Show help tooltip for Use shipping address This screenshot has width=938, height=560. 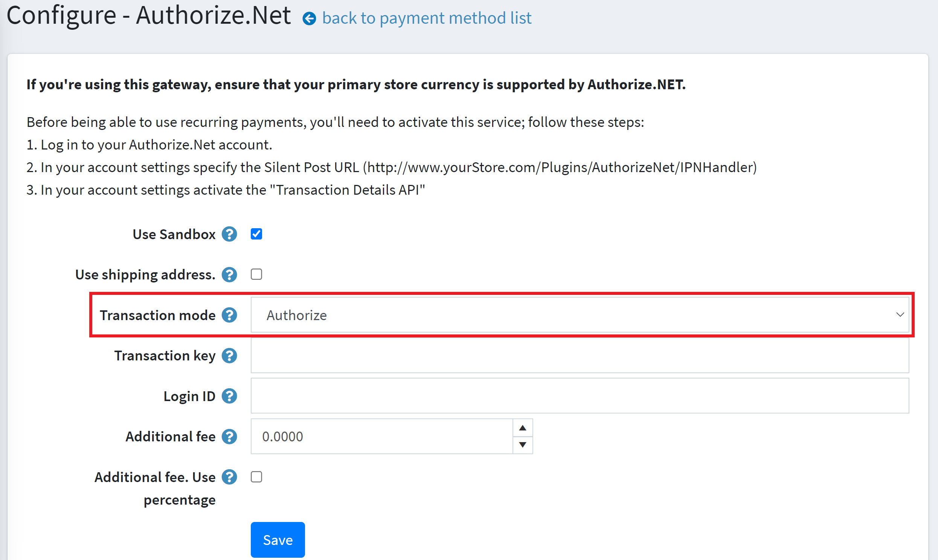(x=229, y=275)
